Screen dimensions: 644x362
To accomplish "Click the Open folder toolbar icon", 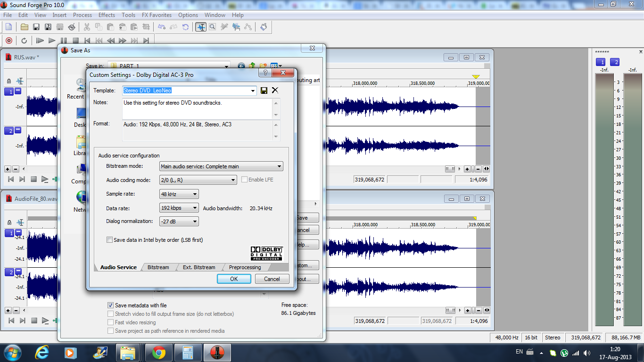I will [x=25, y=27].
